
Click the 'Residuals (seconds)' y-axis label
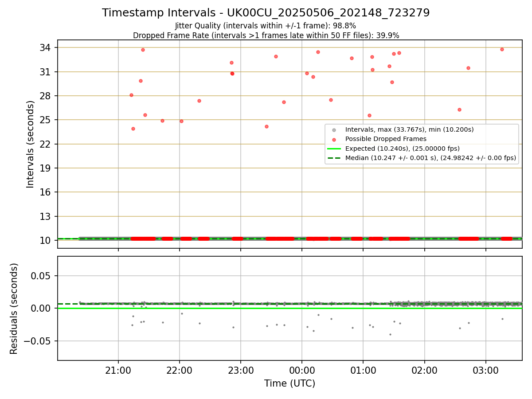click(x=14, y=309)
